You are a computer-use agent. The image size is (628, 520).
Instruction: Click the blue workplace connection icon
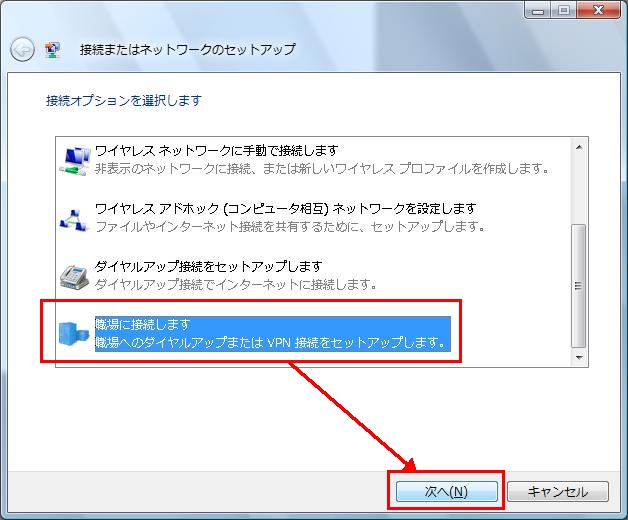point(74,333)
